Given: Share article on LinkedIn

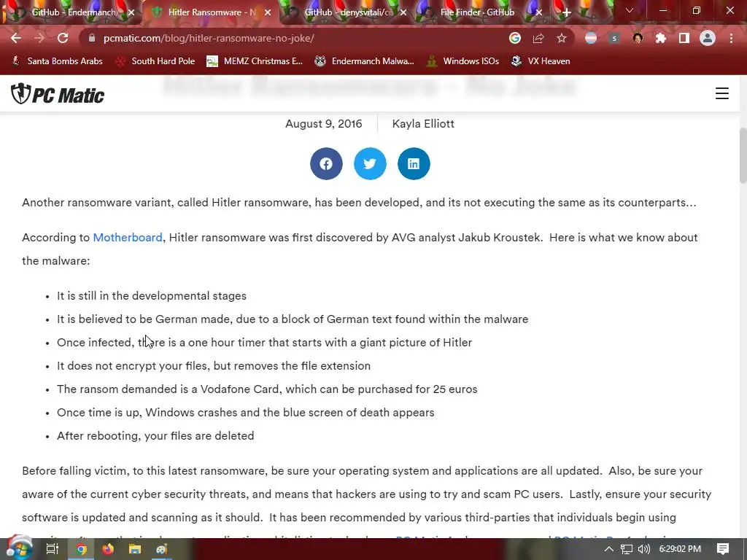Looking at the screenshot, I should tap(414, 164).
